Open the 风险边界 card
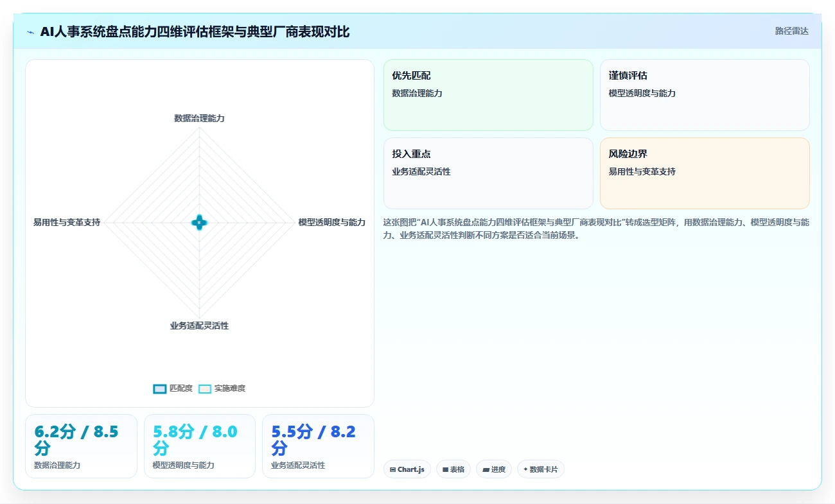 click(705, 173)
